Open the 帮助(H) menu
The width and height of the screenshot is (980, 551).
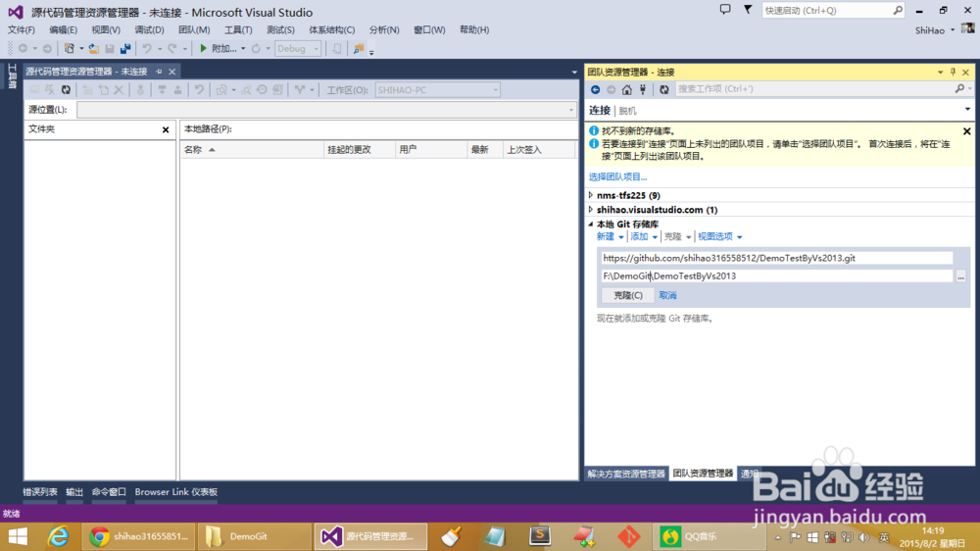(473, 29)
